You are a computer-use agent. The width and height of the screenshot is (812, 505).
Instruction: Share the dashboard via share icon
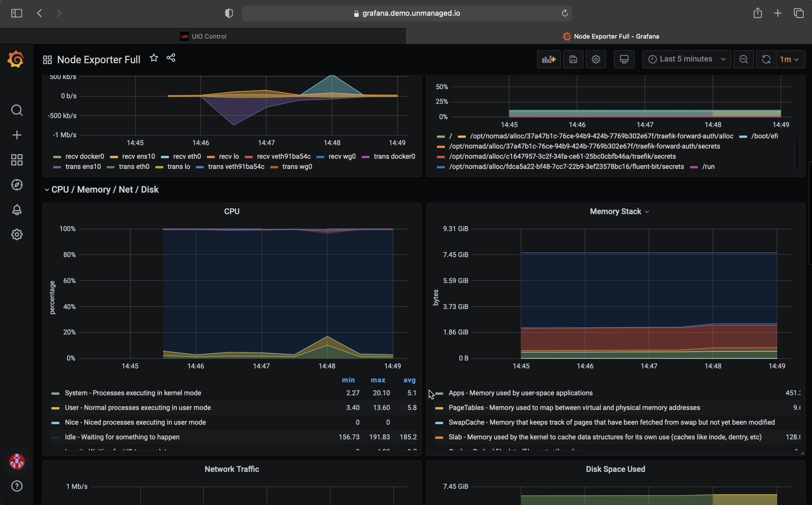pos(171,58)
